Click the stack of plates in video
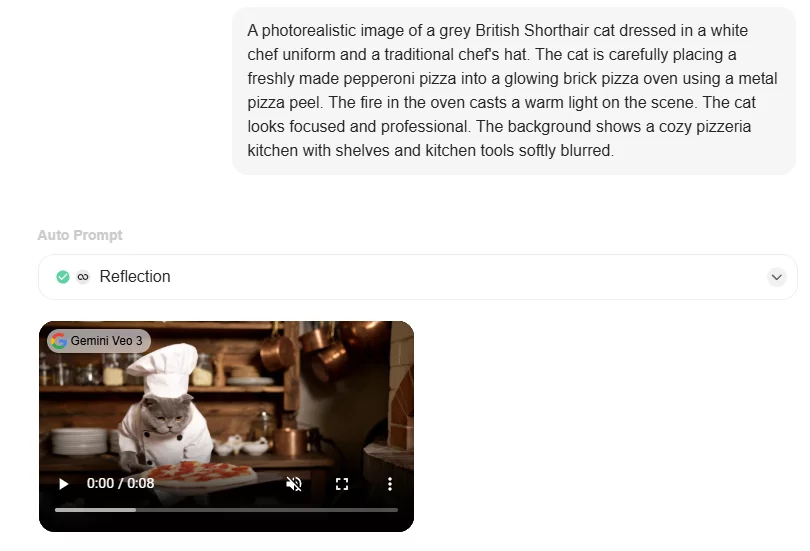Image resolution: width=810 pixels, height=551 pixels. coord(81,441)
